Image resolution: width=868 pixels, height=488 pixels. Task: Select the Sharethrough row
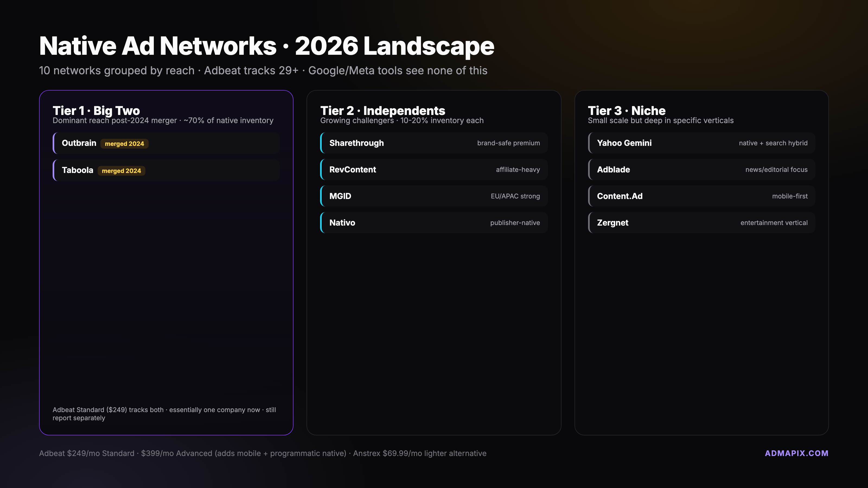pos(434,143)
